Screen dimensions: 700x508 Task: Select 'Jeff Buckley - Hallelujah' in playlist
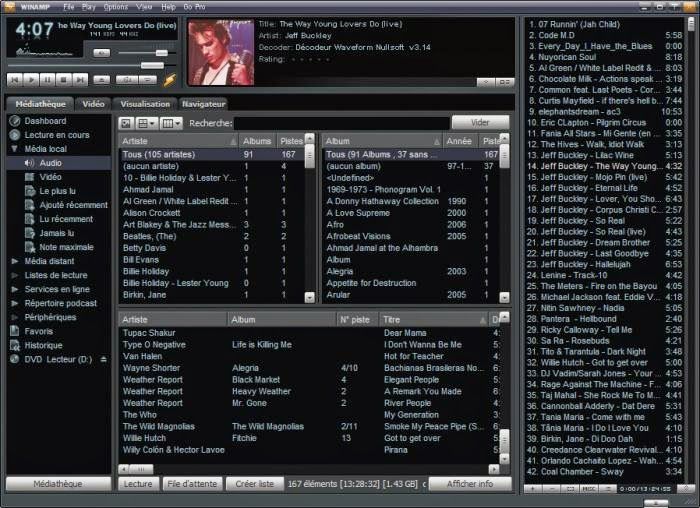pos(604,264)
